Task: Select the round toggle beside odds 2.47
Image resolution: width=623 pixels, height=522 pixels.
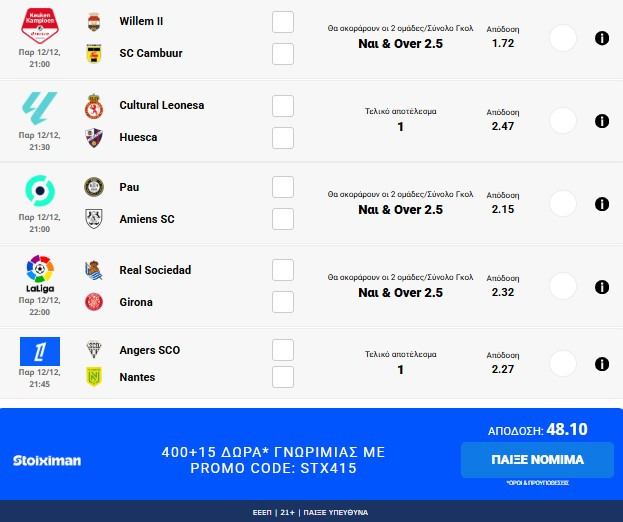Action: (x=564, y=121)
